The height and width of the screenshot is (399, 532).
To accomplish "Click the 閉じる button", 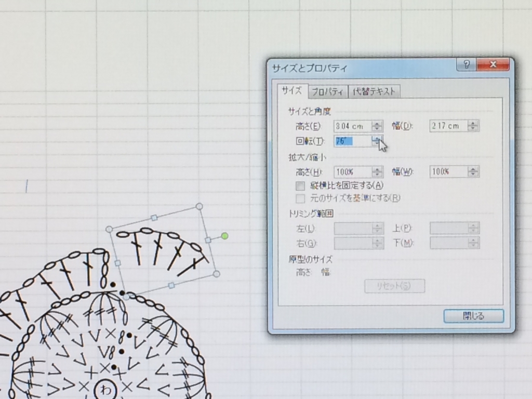I will (x=474, y=316).
